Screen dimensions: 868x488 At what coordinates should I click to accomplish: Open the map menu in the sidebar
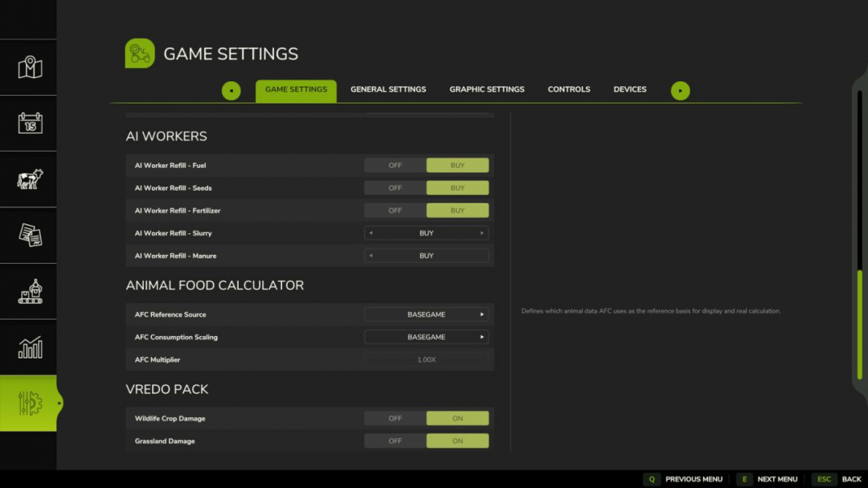pos(28,68)
